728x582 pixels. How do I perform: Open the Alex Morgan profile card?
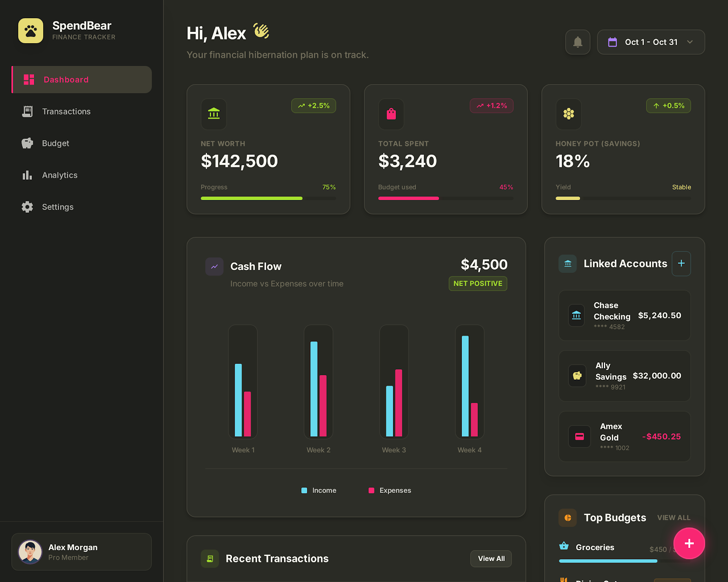[x=81, y=552]
